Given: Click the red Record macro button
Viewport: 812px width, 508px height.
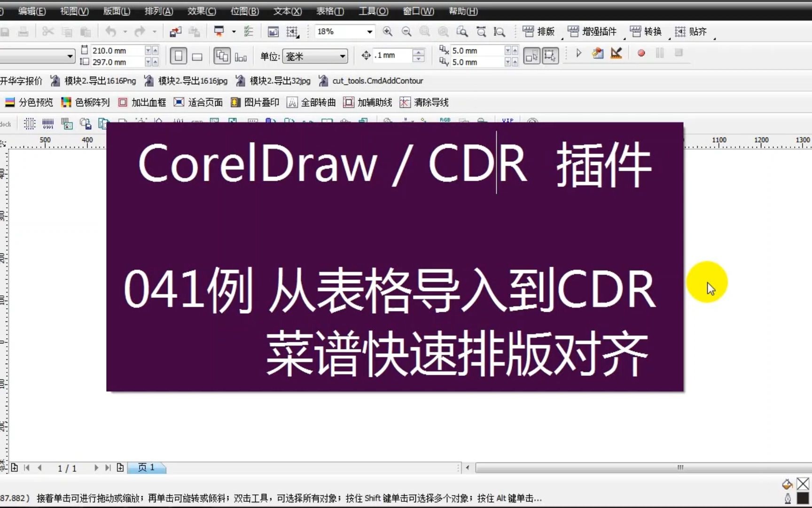Looking at the screenshot, I should [x=641, y=53].
